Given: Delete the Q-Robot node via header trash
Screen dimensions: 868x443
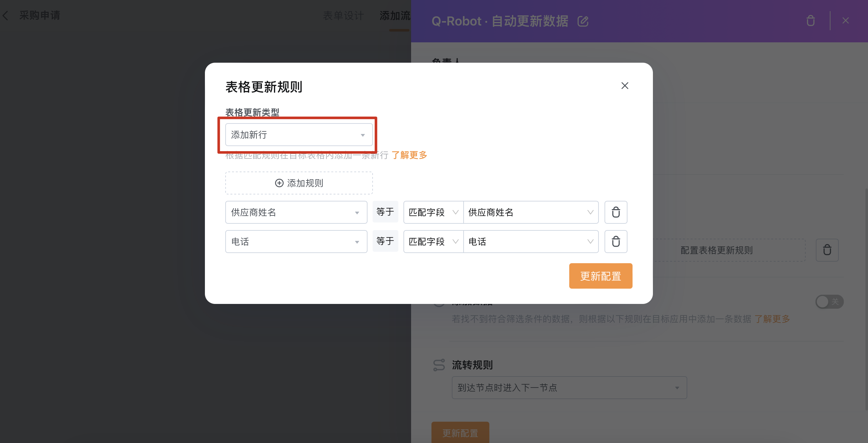Looking at the screenshot, I should pos(810,21).
